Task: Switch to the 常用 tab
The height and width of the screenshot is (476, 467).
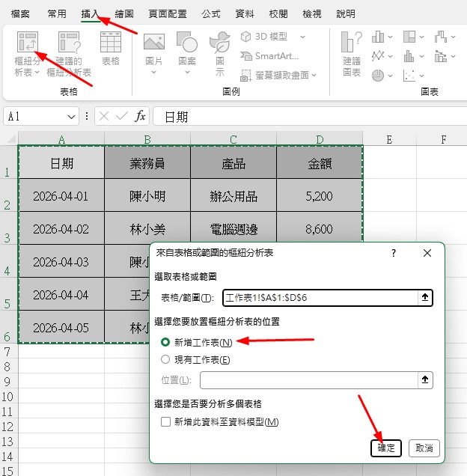Action: coord(57,13)
